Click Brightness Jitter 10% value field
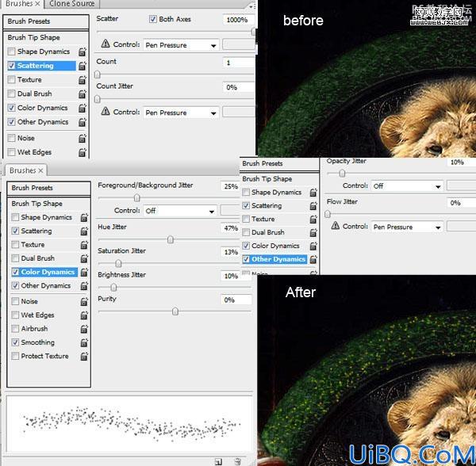This screenshot has width=476, height=466. [x=230, y=276]
